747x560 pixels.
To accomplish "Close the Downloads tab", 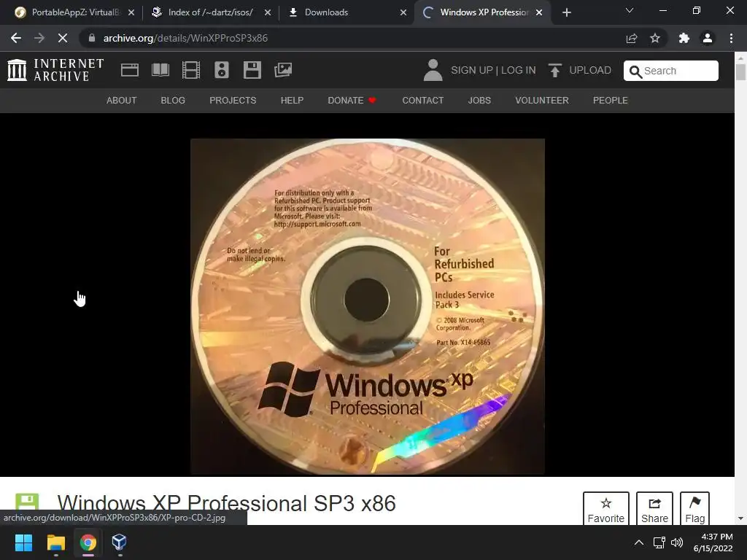I will point(403,12).
